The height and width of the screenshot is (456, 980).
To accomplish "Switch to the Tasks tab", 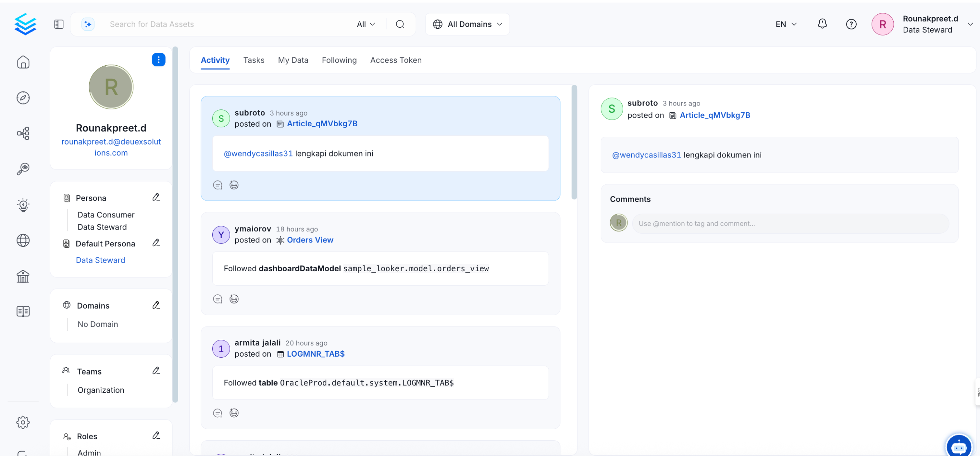I will click(x=254, y=60).
